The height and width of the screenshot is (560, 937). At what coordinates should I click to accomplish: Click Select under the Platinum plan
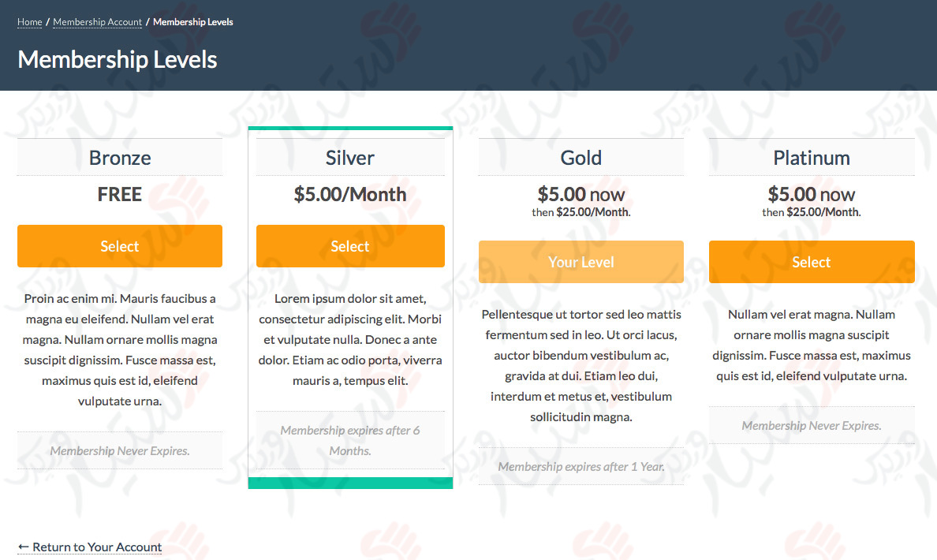pos(812,261)
